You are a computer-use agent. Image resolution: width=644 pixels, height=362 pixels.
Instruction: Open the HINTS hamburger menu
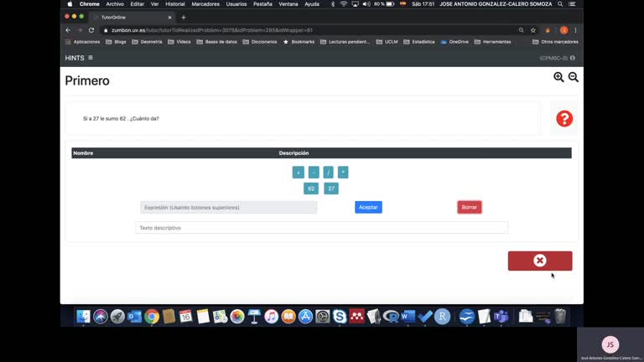tap(91, 58)
